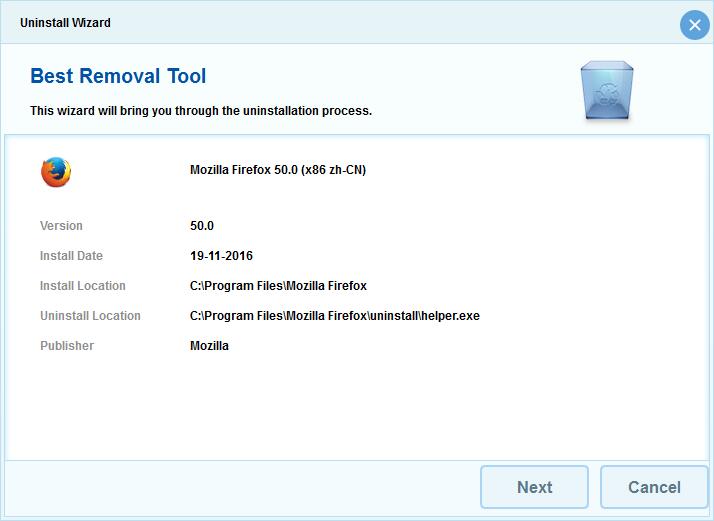This screenshot has width=714, height=521.
Task: Click the Best Removal Tool heading
Action: pyautogui.click(x=118, y=76)
